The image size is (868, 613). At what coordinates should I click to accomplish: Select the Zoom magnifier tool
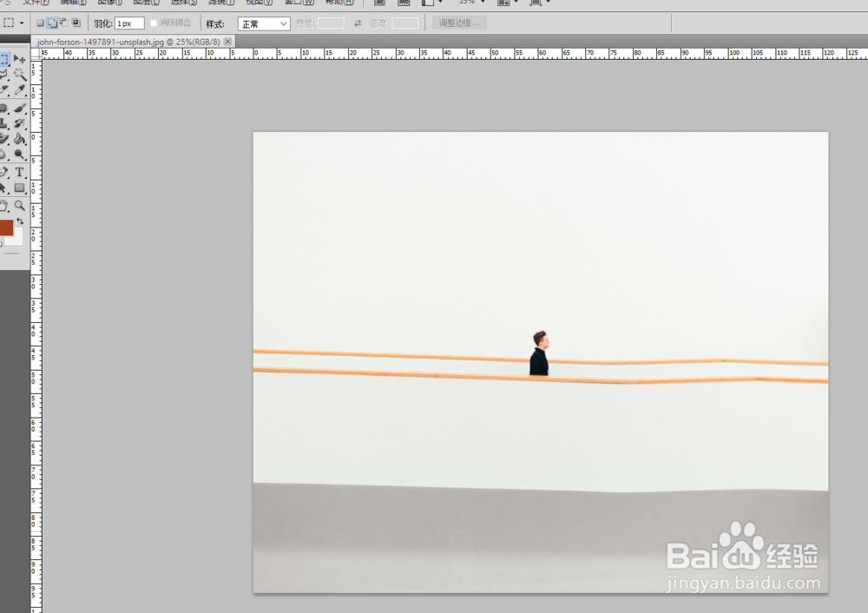tap(20, 206)
